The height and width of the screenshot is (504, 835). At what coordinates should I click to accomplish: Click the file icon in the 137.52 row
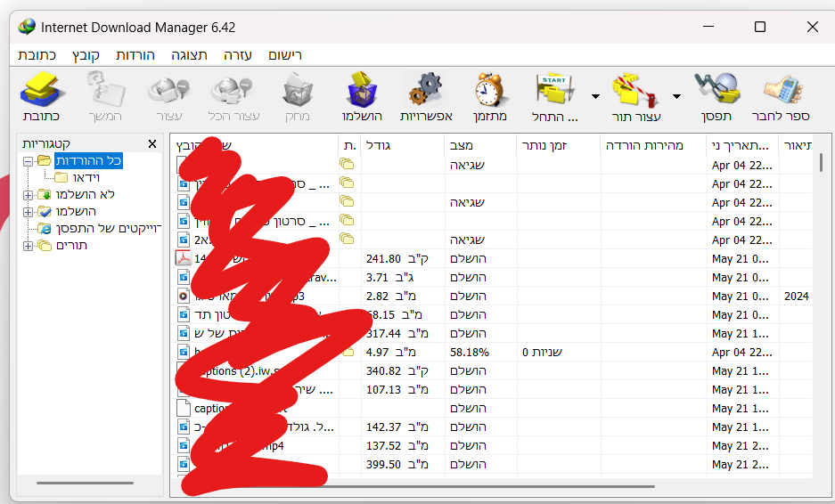pos(184,445)
